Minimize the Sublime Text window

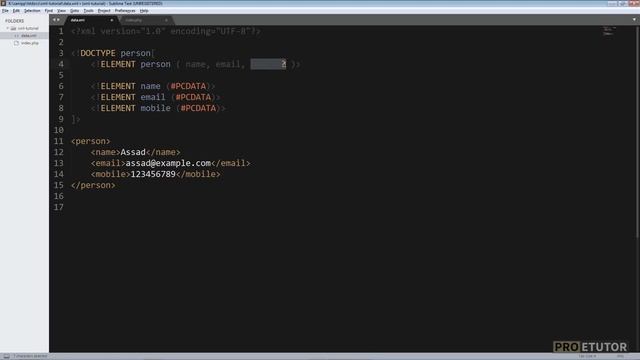pyautogui.click(x=612, y=3)
